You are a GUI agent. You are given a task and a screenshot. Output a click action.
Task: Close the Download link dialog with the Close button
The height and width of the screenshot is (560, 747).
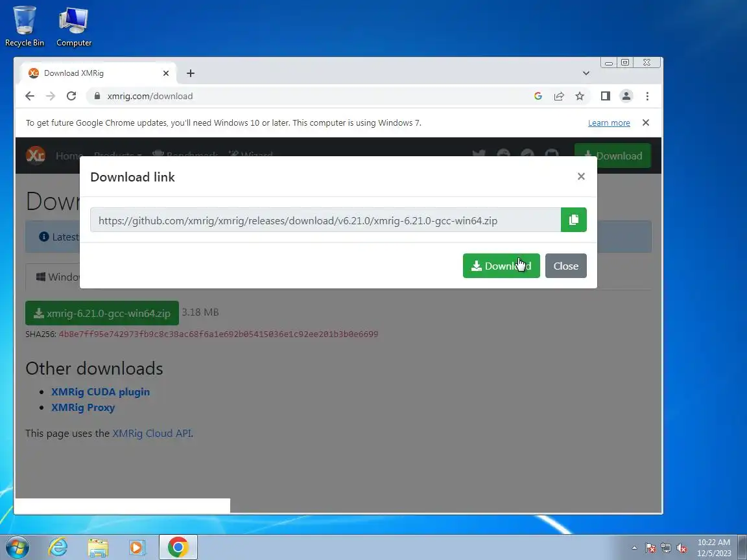[565, 266]
